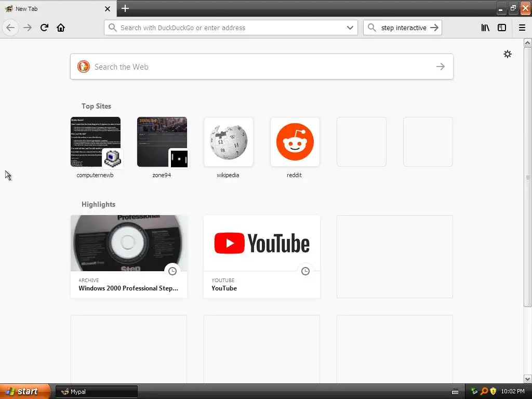The height and width of the screenshot is (399, 532).
Task: Open the tray magnifier search icon
Action: (x=484, y=391)
